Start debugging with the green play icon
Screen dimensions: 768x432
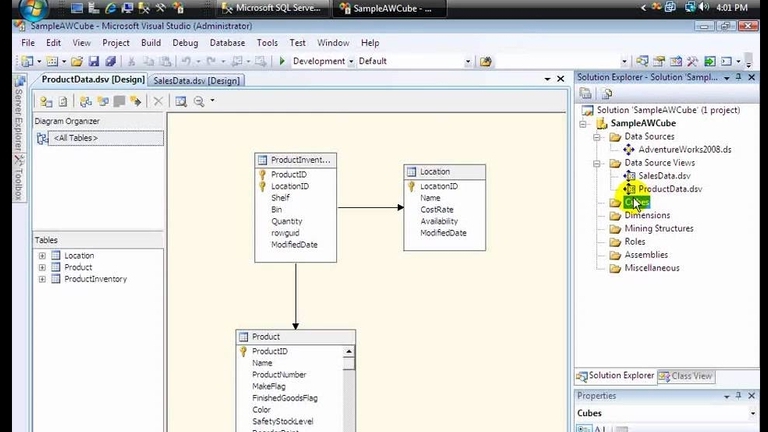coord(282,61)
